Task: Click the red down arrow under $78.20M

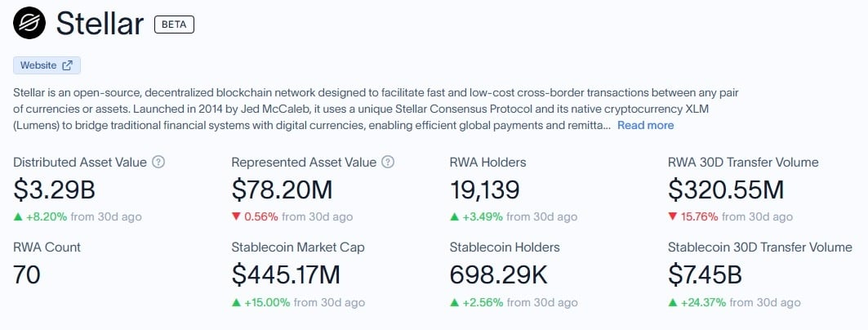Action: 236,216
